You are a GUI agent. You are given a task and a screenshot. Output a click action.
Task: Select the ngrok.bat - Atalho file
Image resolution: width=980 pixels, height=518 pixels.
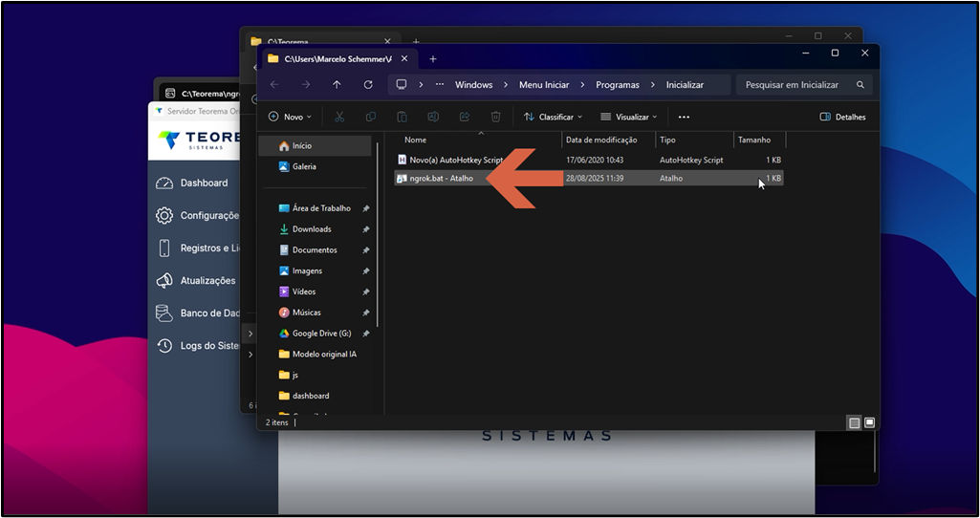click(589, 178)
